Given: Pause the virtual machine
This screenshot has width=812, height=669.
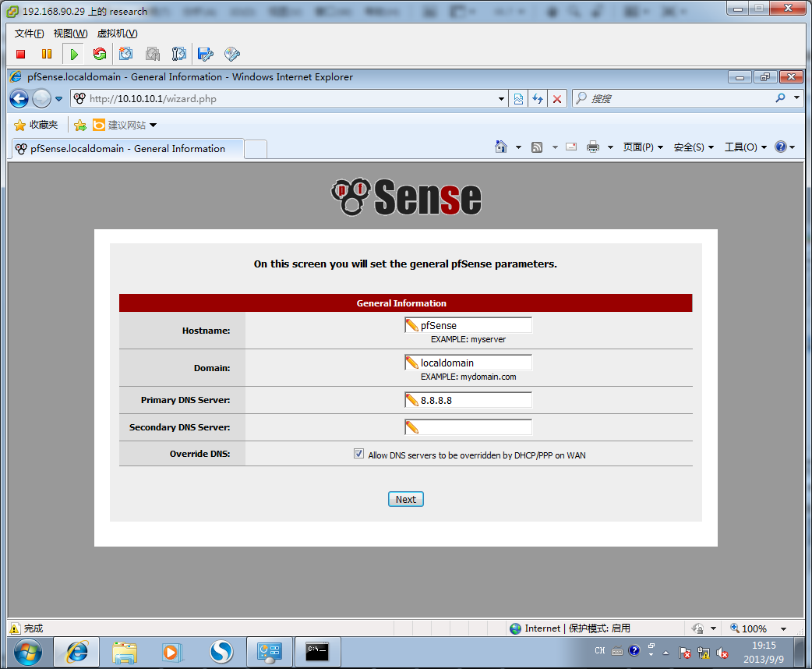Looking at the screenshot, I should [47, 54].
